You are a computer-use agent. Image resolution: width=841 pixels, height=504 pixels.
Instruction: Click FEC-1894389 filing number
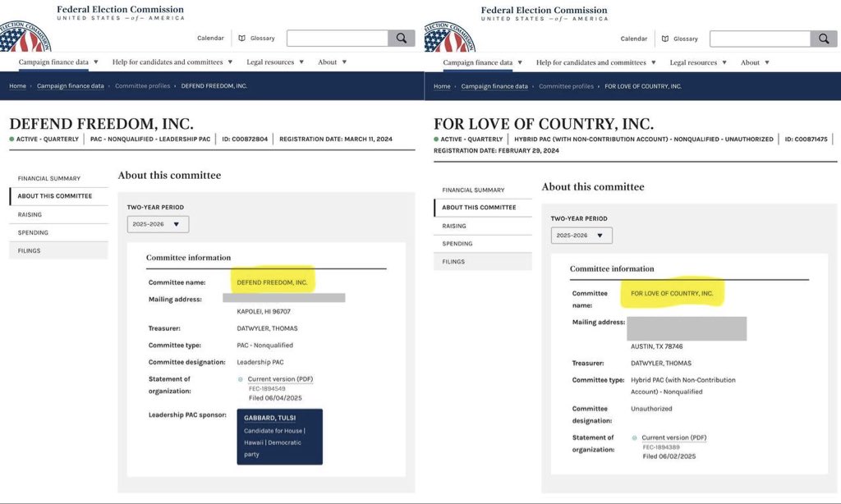(661, 447)
